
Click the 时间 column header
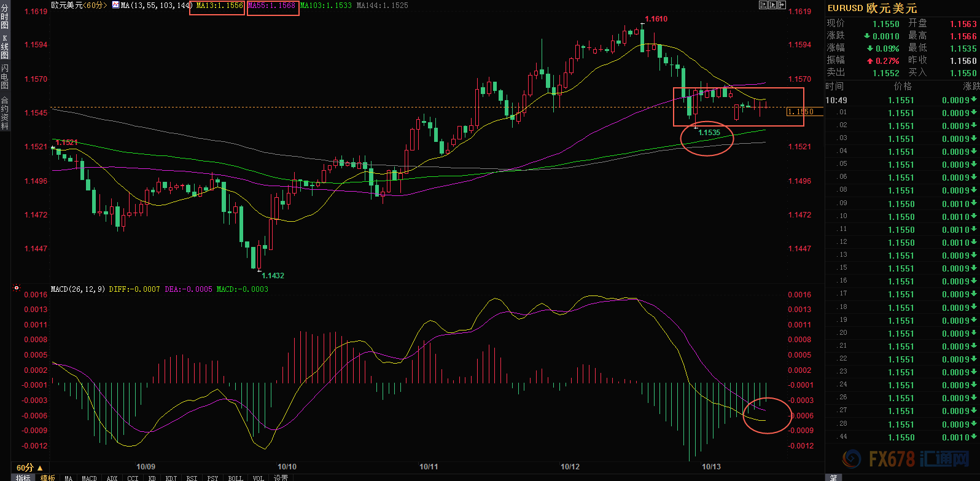pyautogui.click(x=834, y=87)
